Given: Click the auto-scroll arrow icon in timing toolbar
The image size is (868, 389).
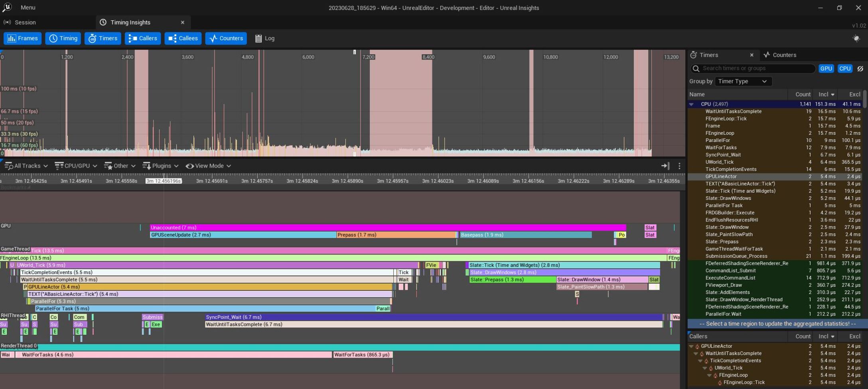Looking at the screenshot, I should pos(665,166).
